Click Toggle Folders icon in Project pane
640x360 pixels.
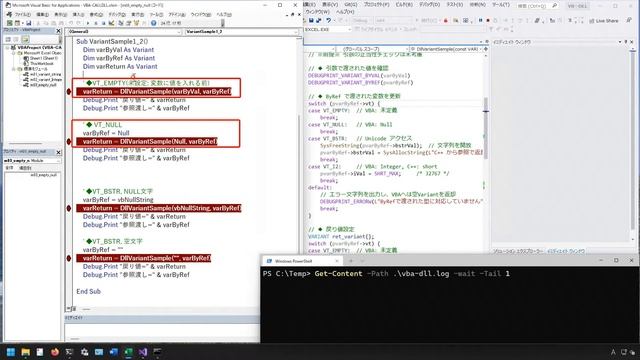[25, 39]
